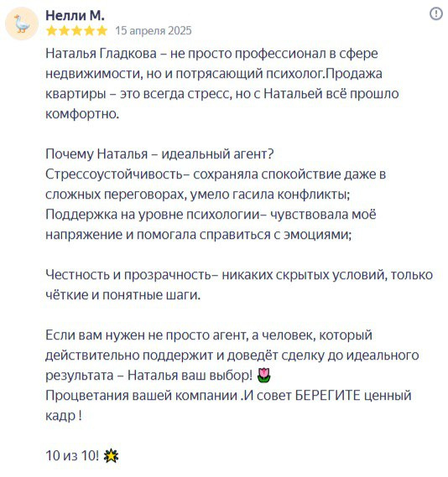The image size is (448, 477).
Task: Click the review date 15 апреля 2025
Action: pyautogui.click(x=154, y=31)
